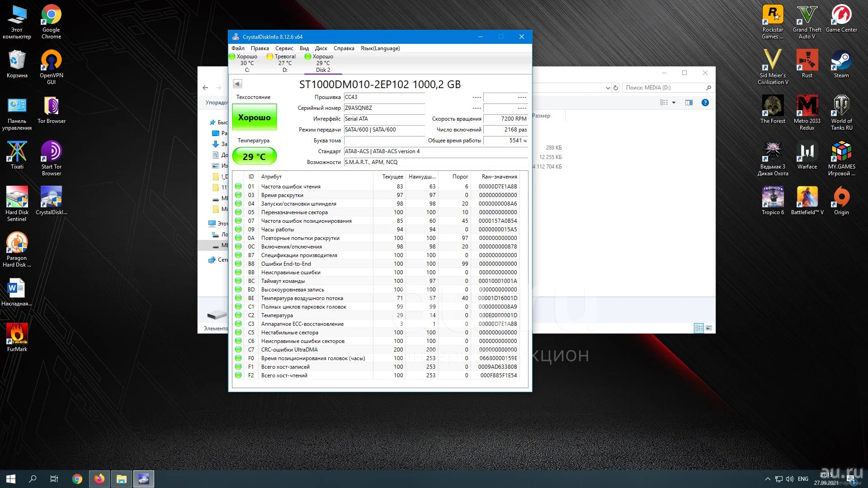
Task: Open Explorer address bar history dropdown
Action: click(608, 88)
